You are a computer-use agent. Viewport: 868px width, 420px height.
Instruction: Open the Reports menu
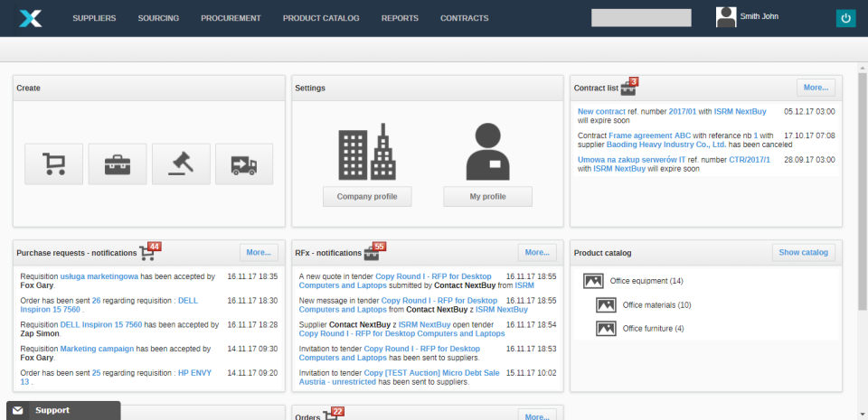[x=400, y=18]
